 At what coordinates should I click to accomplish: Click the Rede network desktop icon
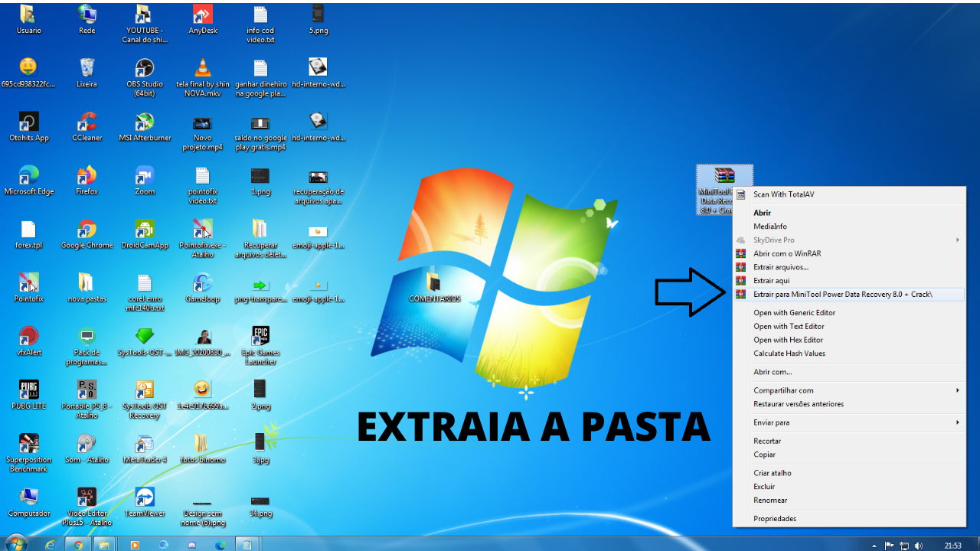(x=87, y=20)
